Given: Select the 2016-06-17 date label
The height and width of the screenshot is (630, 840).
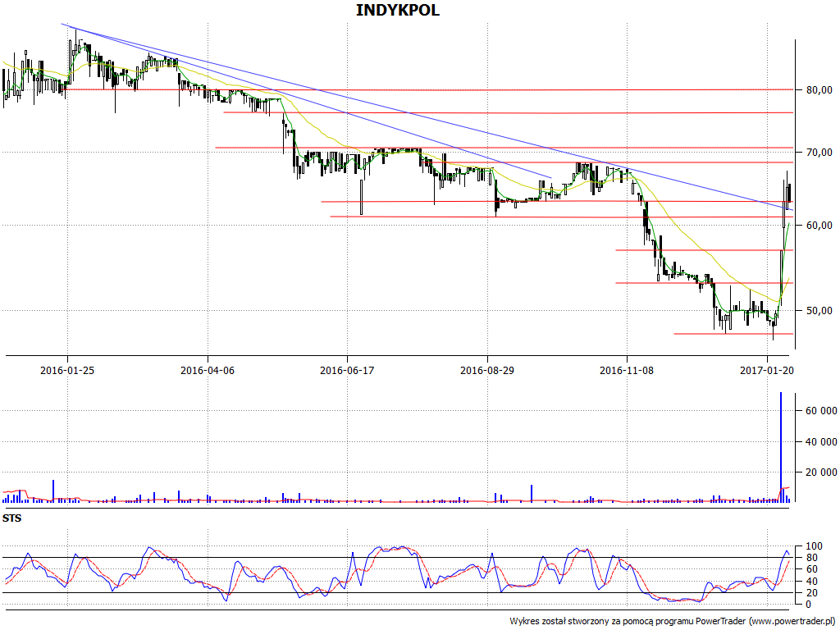Looking at the screenshot, I should (x=347, y=370).
